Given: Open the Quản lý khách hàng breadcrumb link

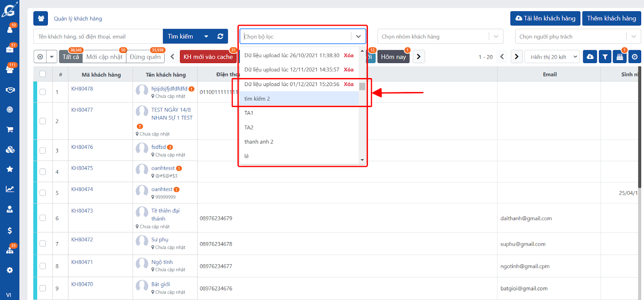Looking at the screenshot, I should pyautogui.click(x=78, y=18).
